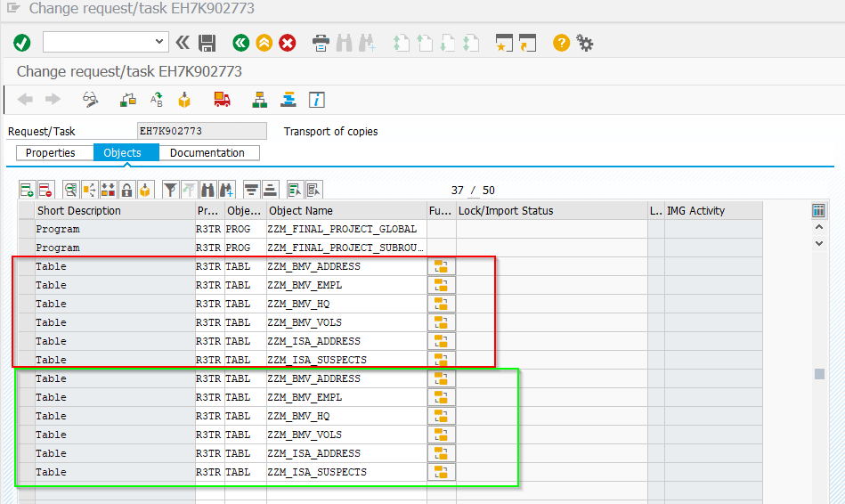Viewport: 845px width, 504px height.
Task: Click the Find Next binoculars in the system toolbar
Action: [x=367, y=43]
